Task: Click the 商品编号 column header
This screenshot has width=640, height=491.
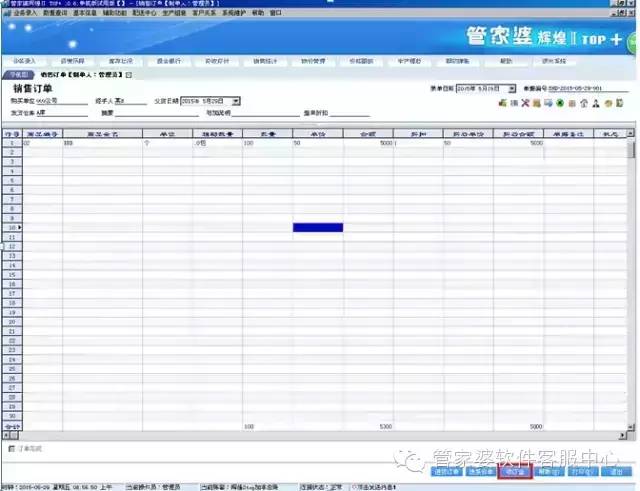Action: pyautogui.click(x=42, y=134)
